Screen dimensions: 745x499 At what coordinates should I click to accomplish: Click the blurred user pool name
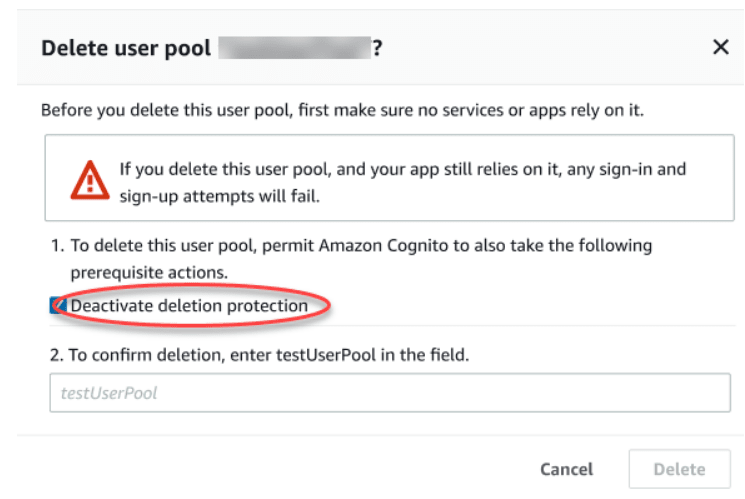(295, 48)
